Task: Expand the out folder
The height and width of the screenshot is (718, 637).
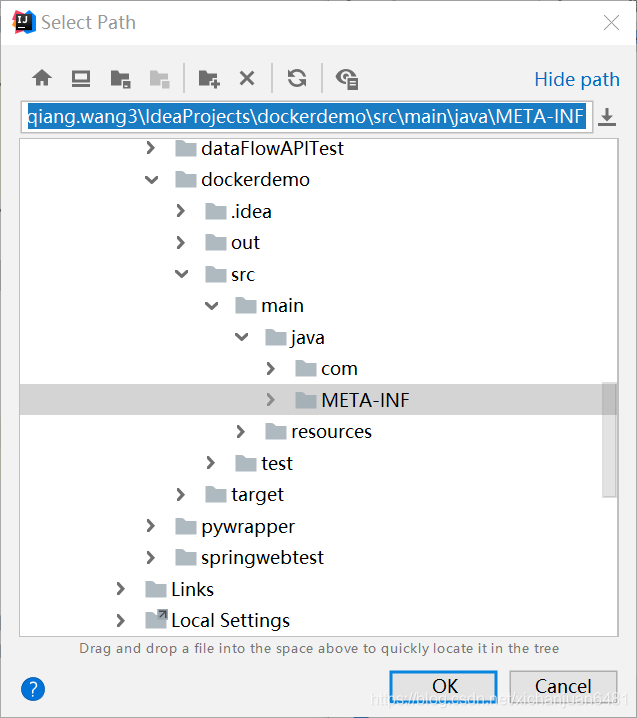Action: click(x=180, y=243)
